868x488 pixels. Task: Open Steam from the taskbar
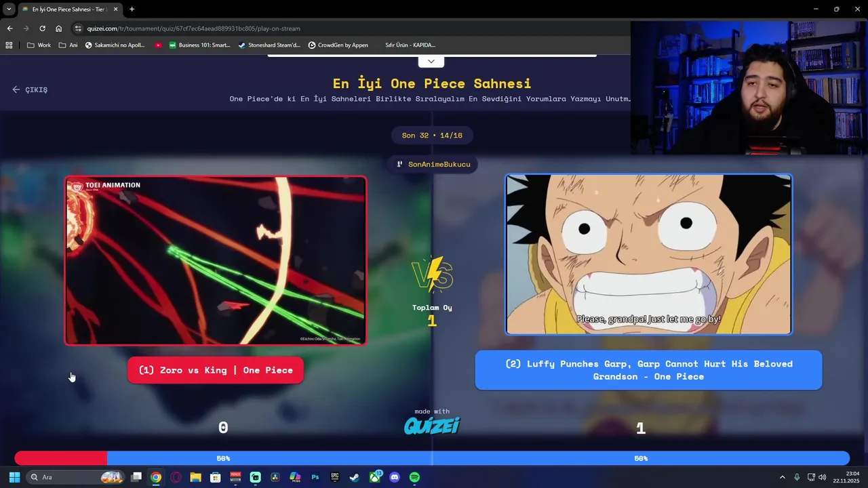tap(354, 477)
